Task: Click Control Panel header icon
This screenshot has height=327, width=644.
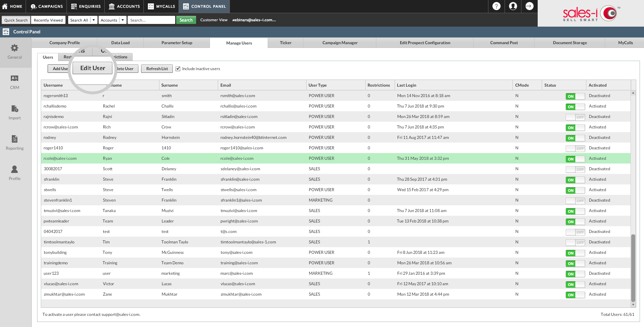Action: click(6, 32)
